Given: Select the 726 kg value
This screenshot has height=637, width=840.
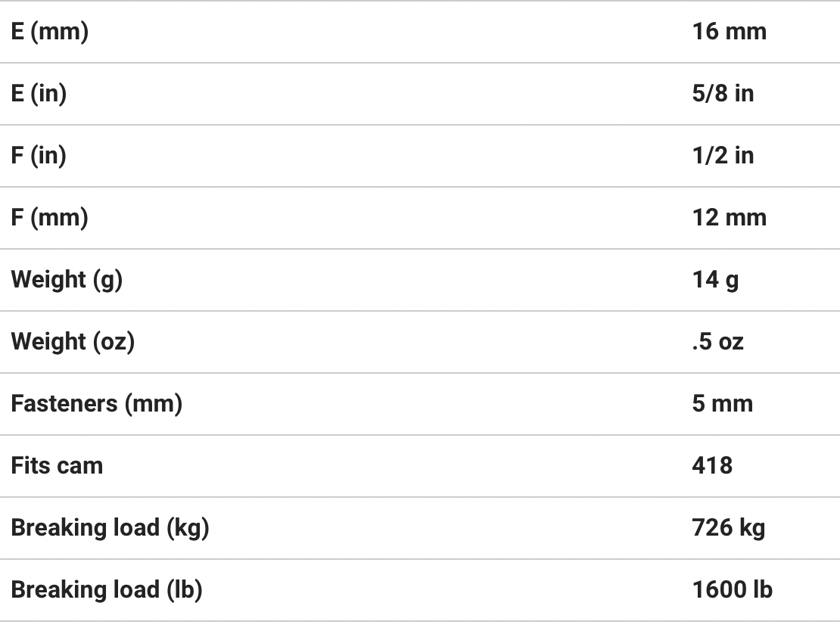Looking at the screenshot, I should pos(728,528).
